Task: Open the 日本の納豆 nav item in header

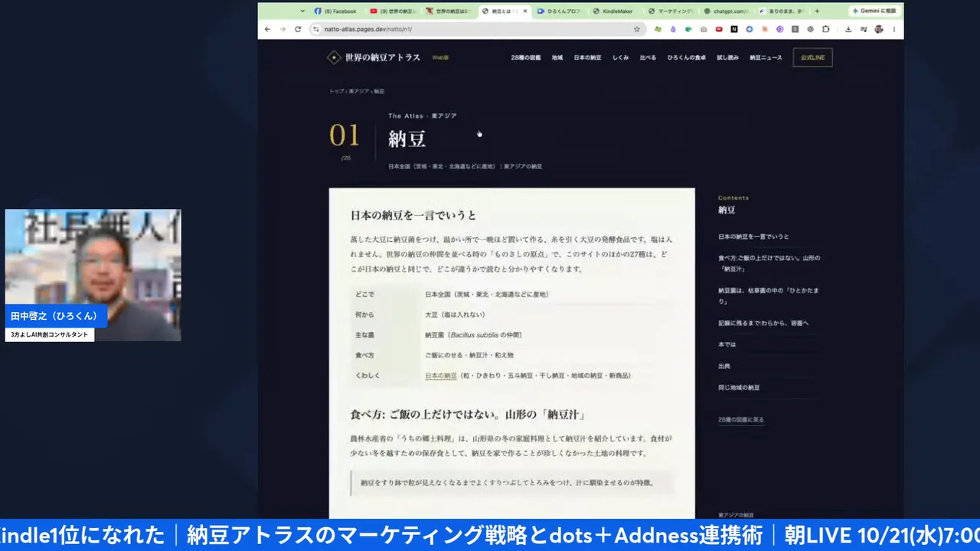Action: point(587,57)
